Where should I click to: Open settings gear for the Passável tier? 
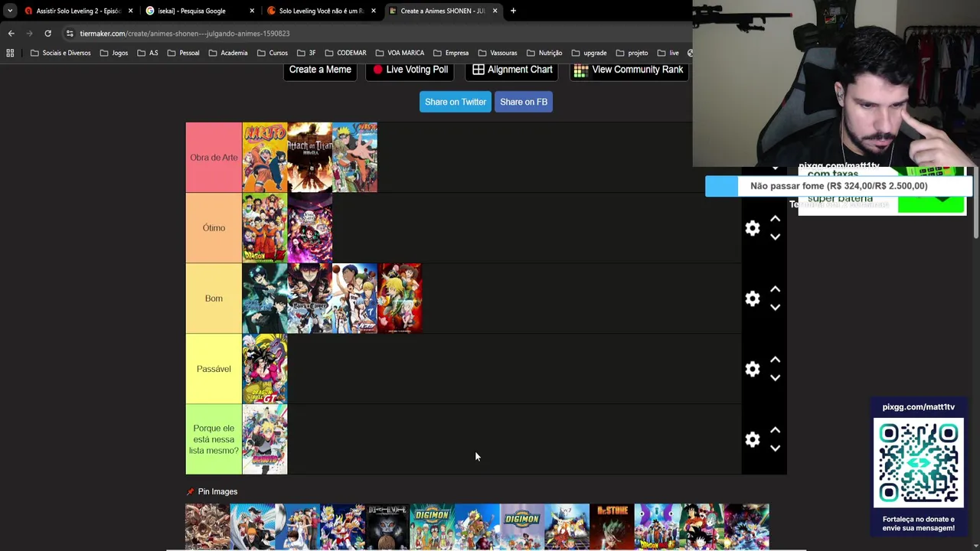coord(753,369)
